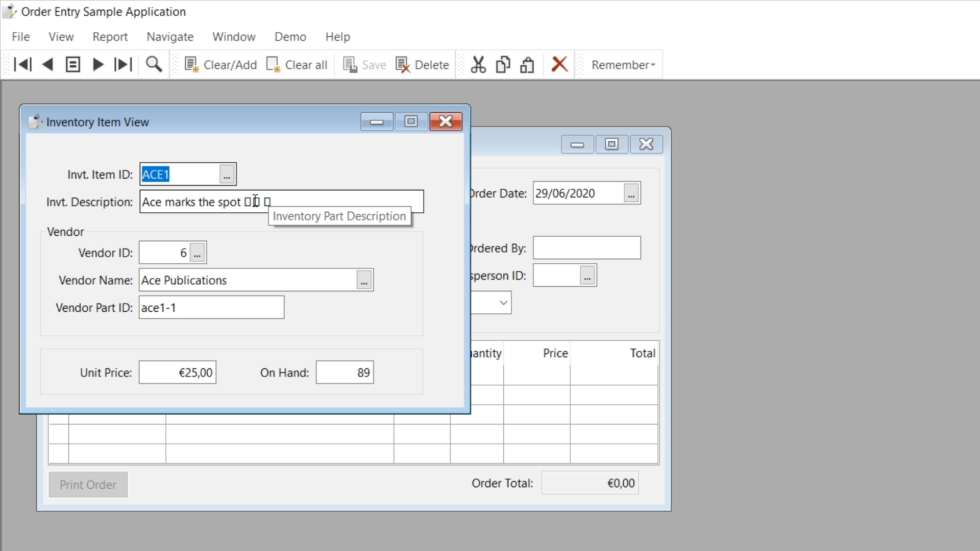980x551 pixels.
Task: Open the Vendor Name lookup button
Action: [x=364, y=280]
